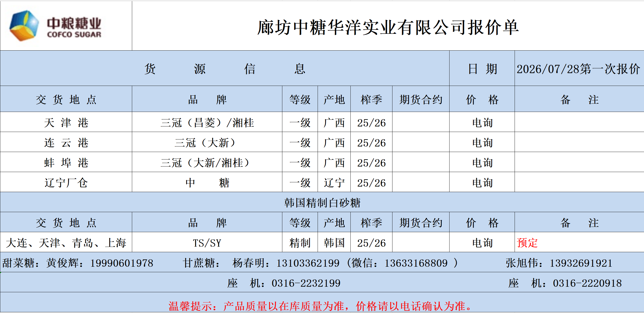Screen dimensions: 644x313
Task: Click the TS/SY brand cell
Action: pos(207,242)
